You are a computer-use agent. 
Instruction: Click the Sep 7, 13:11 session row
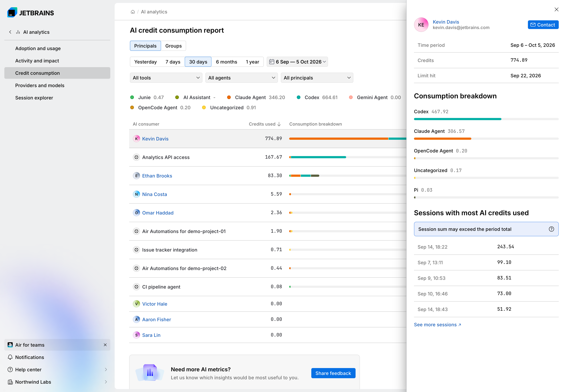pyautogui.click(x=486, y=262)
